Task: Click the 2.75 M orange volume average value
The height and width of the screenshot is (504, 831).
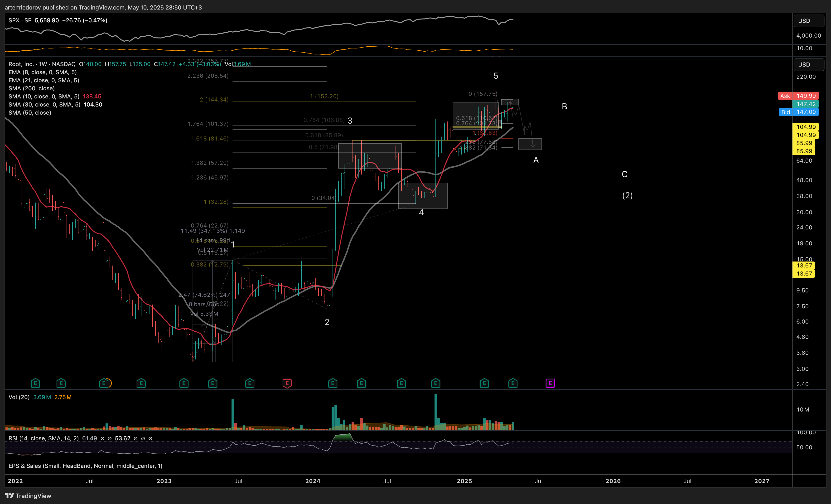Action: click(63, 397)
